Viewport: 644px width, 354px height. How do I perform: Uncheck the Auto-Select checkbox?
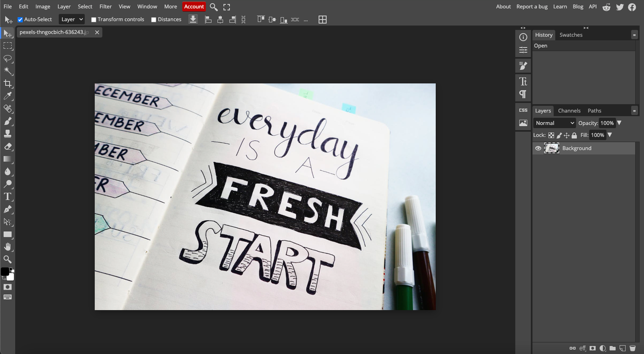pyautogui.click(x=20, y=20)
